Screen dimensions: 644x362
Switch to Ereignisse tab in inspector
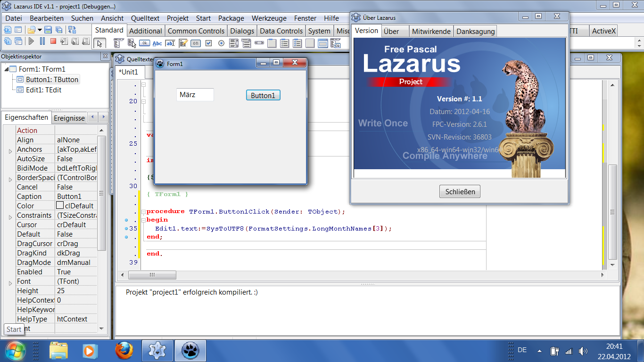[x=69, y=118]
